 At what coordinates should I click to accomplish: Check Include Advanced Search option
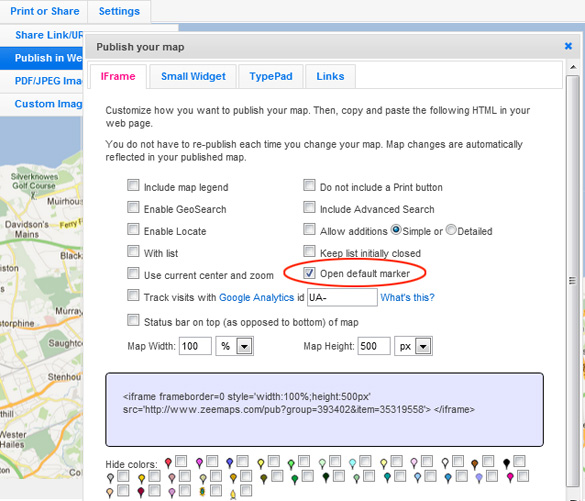309,207
